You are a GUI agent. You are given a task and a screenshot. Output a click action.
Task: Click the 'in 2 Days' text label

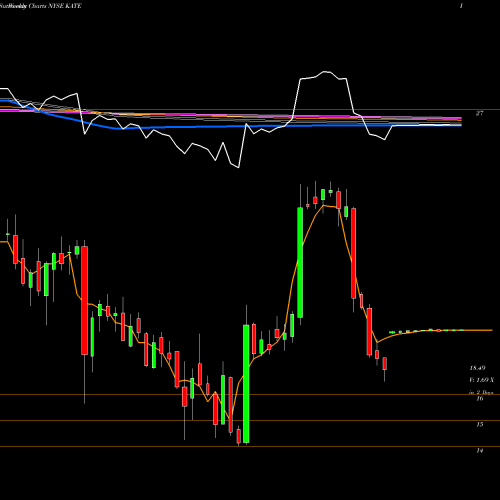(481, 393)
